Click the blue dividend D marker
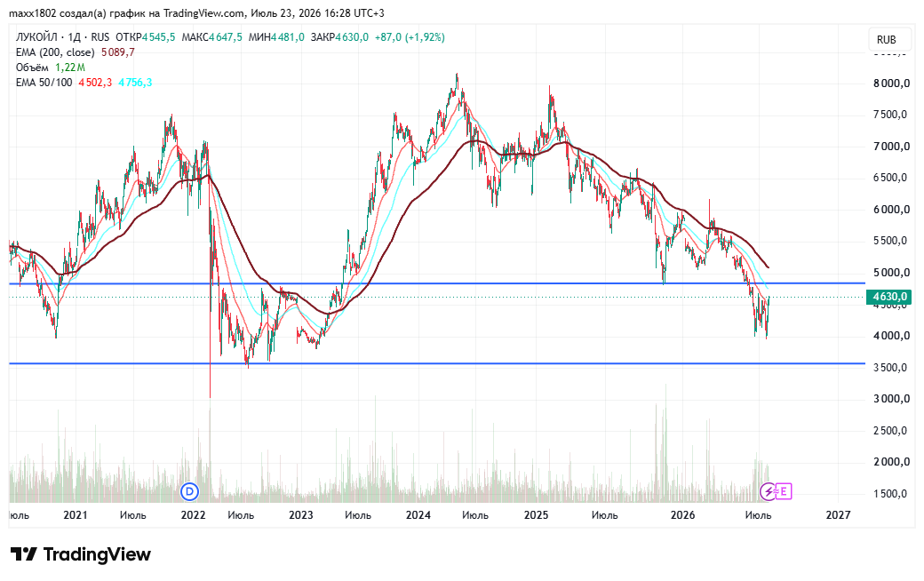The image size is (924, 581). (189, 491)
